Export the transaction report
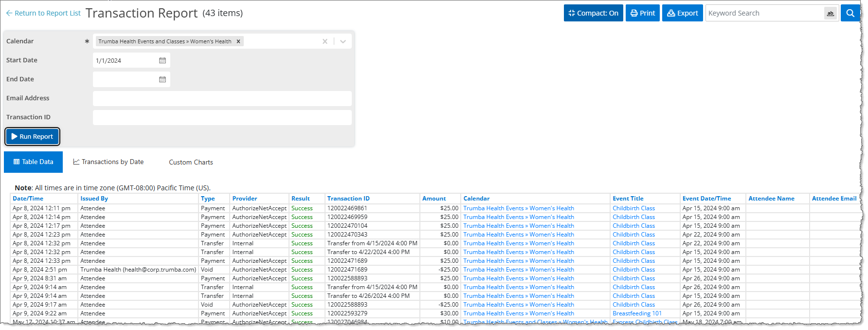868x330 pixels. (x=682, y=13)
